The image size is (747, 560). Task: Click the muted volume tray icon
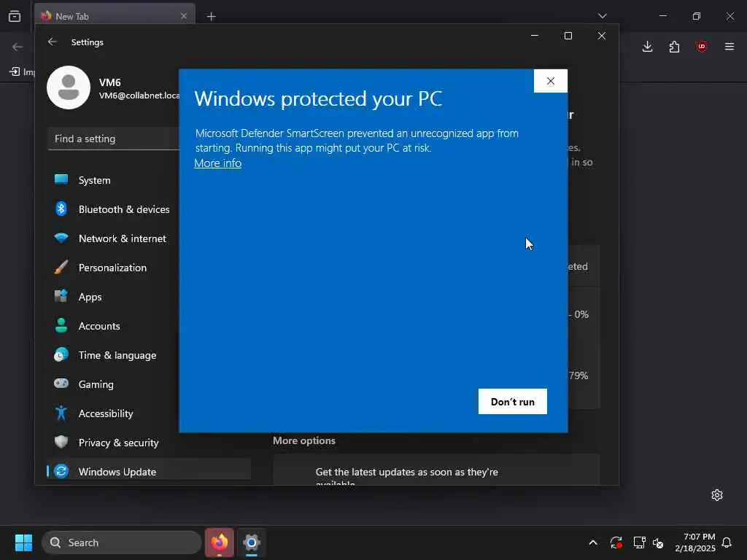pyautogui.click(x=659, y=542)
